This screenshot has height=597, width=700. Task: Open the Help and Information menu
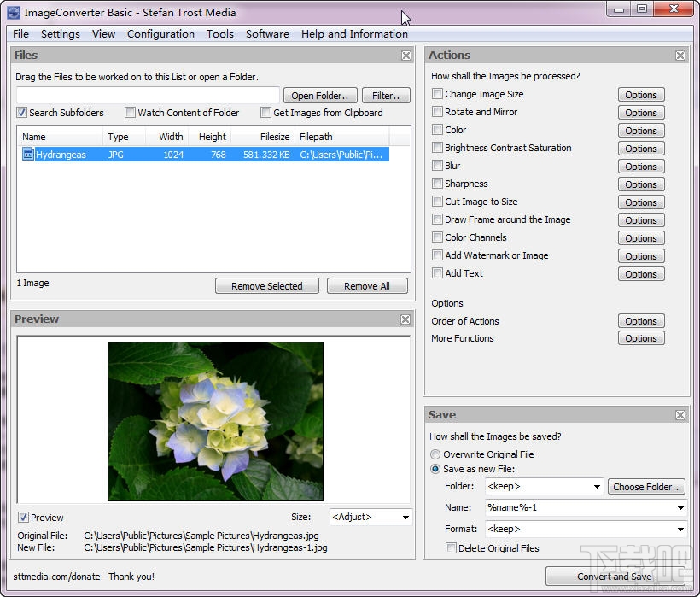[x=355, y=34]
